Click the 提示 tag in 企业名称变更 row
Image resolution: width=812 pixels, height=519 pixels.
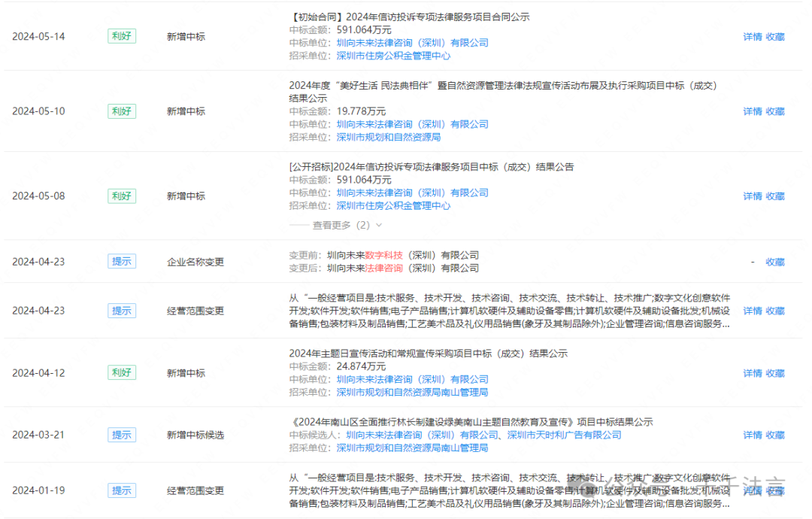(122, 262)
